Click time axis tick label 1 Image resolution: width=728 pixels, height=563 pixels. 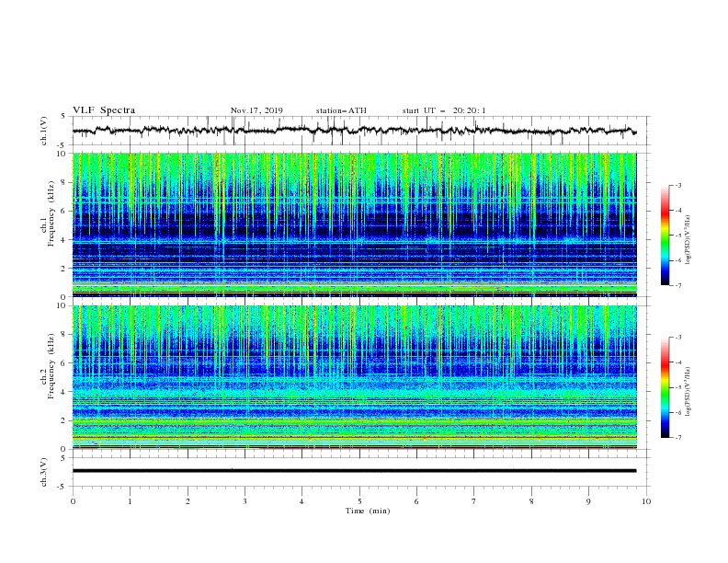(130, 501)
